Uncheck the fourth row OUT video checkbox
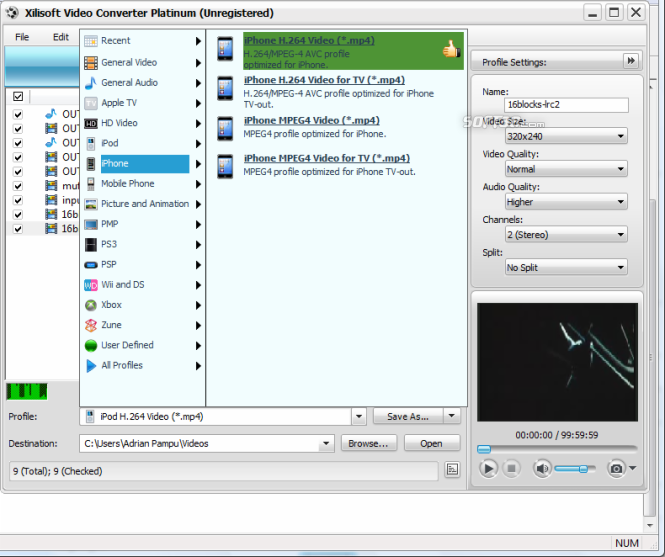665x557 pixels. pyautogui.click(x=18, y=157)
